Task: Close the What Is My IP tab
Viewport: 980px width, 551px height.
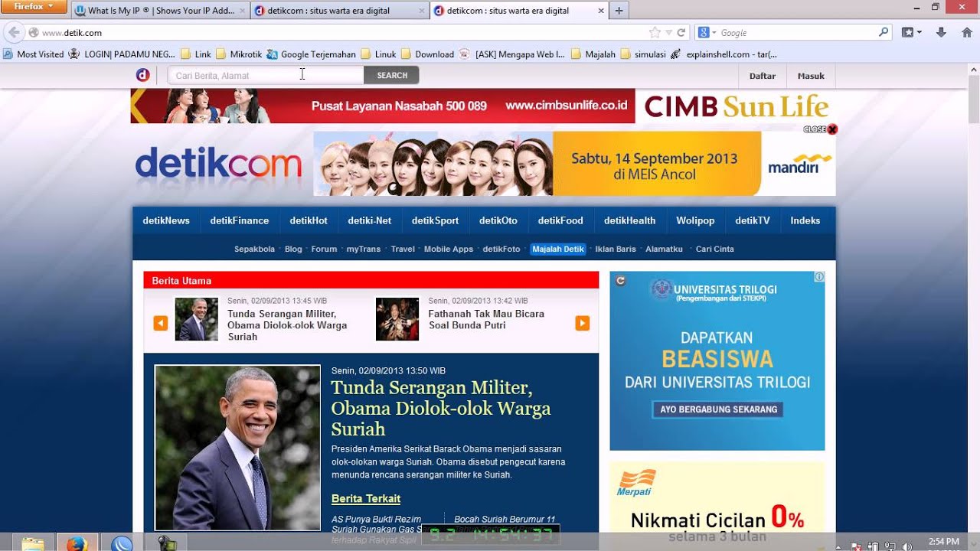Action: click(242, 11)
